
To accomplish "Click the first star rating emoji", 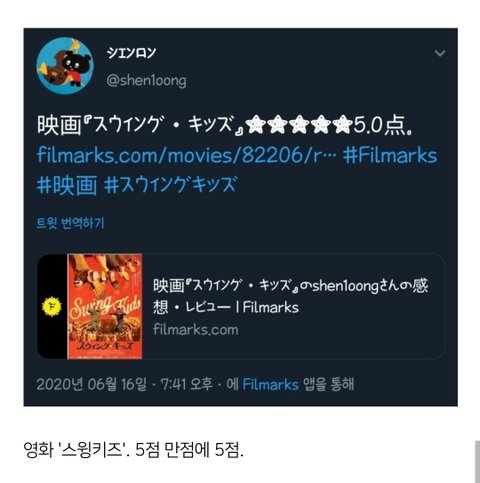I will click(x=256, y=125).
